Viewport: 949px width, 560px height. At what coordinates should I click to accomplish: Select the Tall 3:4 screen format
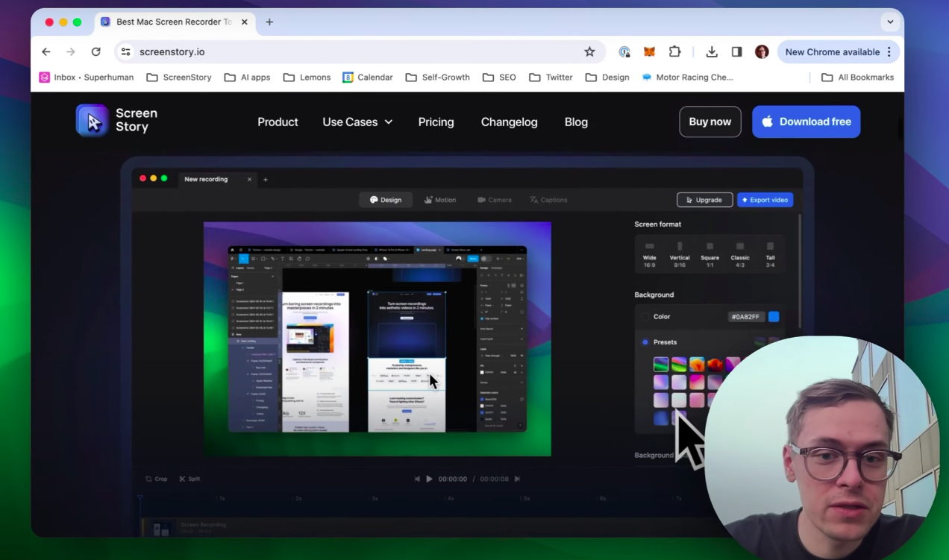pos(770,254)
